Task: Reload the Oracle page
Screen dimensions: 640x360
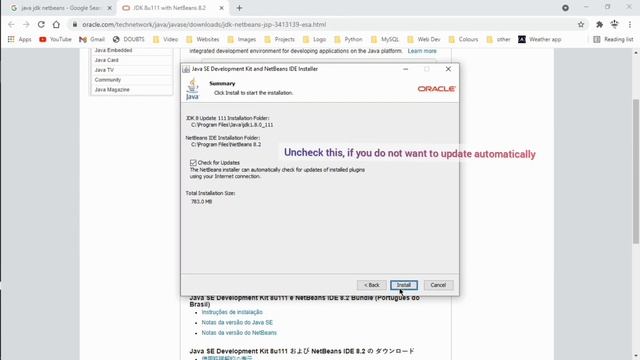Action: point(41,24)
